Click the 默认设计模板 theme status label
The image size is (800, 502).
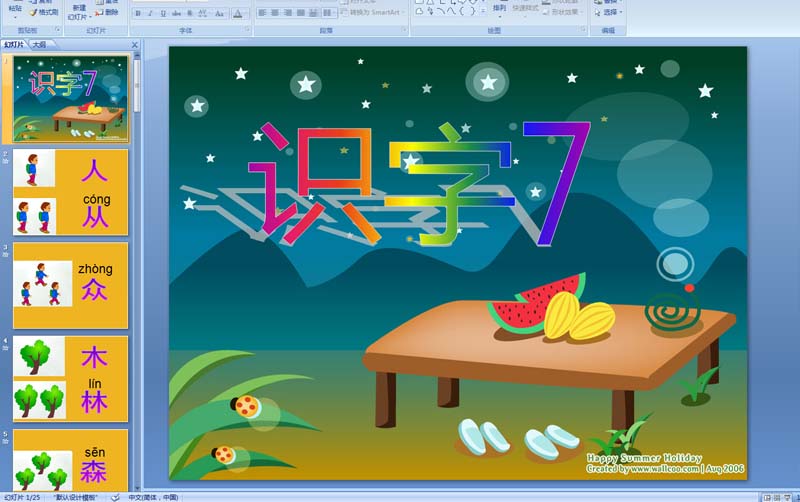pyautogui.click(x=76, y=497)
